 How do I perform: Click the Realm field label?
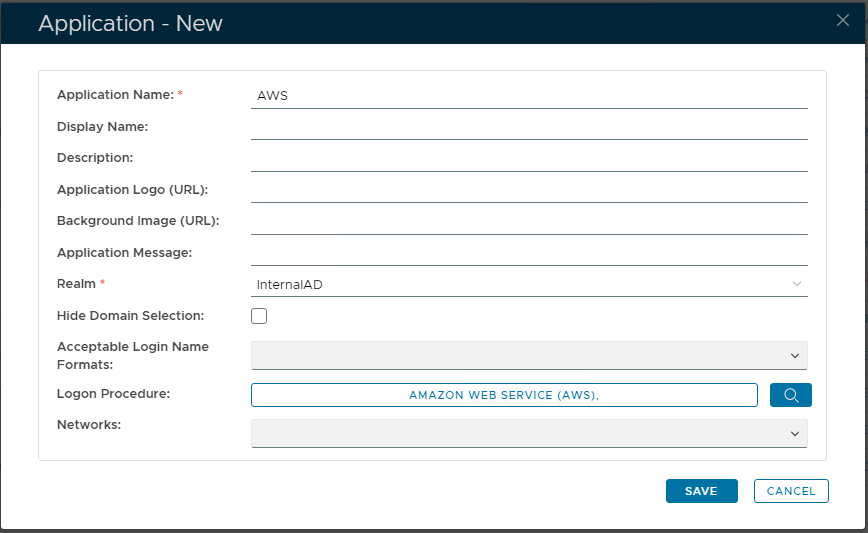coord(76,284)
